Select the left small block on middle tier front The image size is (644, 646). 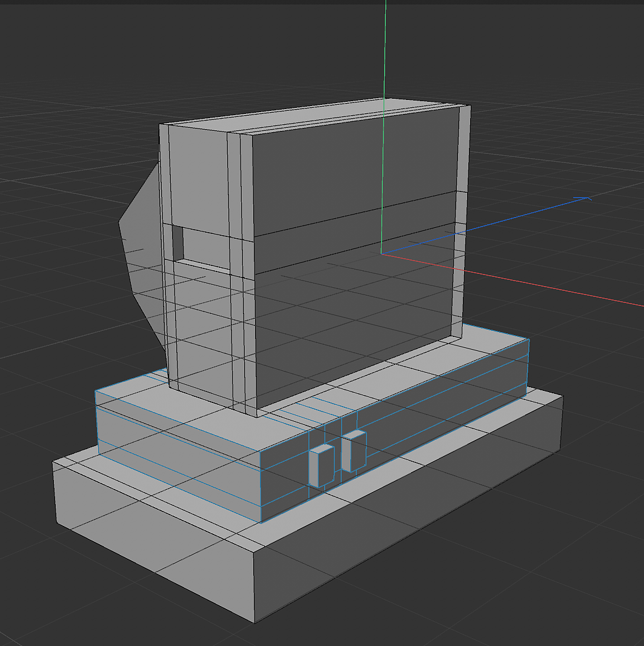tap(322, 466)
